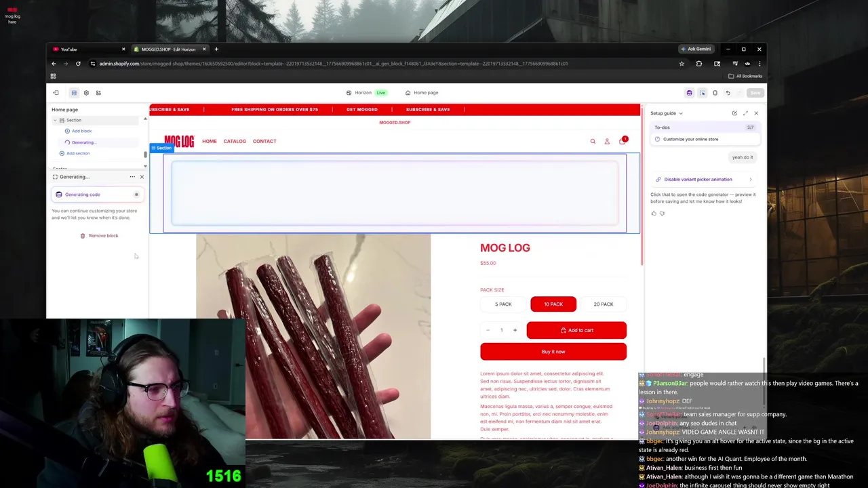Open the All Bookmarks folder
This screenshot has height=488, width=868.
coord(745,76)
